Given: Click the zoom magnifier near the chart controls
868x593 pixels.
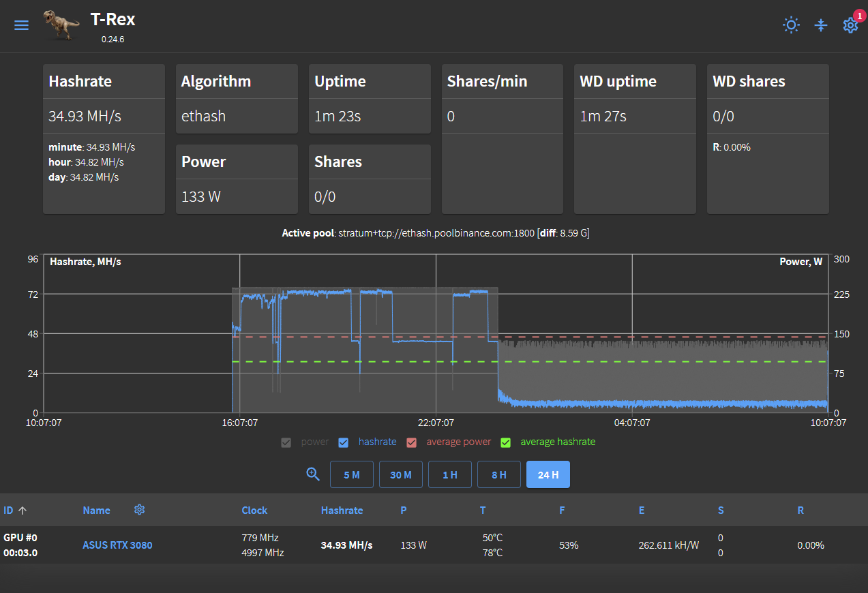Looking at the screenshot, I should click(x=313, y=474).
